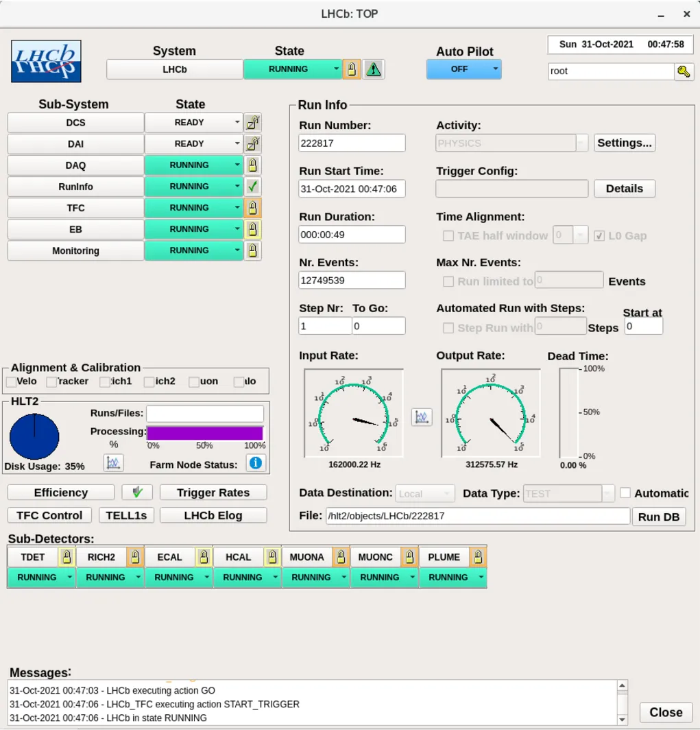Open Farm Node Status info icon

(x=256, y=463)
